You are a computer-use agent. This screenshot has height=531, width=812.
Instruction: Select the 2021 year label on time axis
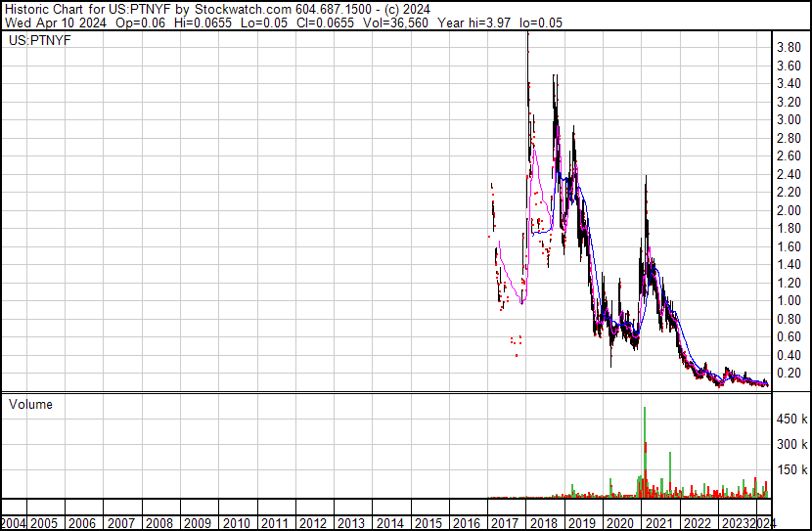(655, 523)
